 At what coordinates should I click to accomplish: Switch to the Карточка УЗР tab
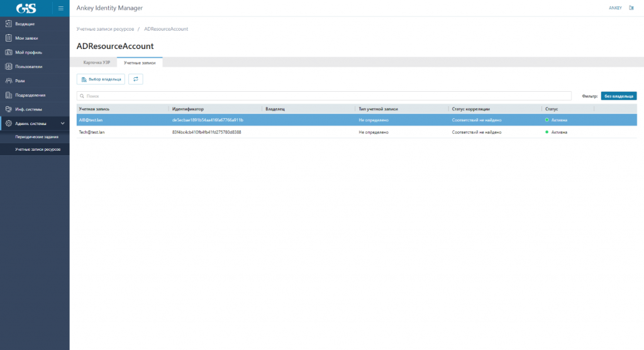click(96, 62)
